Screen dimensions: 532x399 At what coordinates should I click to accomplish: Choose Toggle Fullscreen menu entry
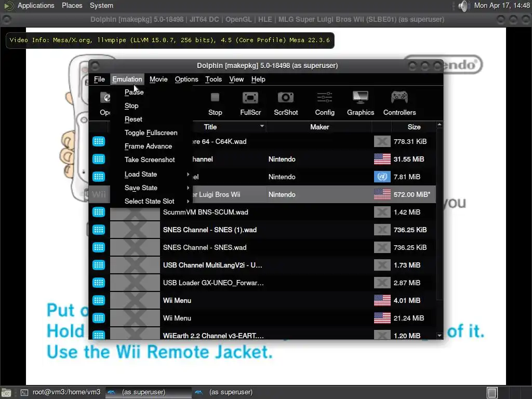(151, 133)
